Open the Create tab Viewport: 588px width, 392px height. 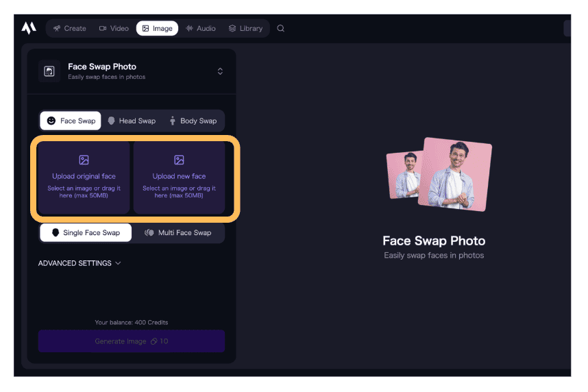tap(69, 28)
